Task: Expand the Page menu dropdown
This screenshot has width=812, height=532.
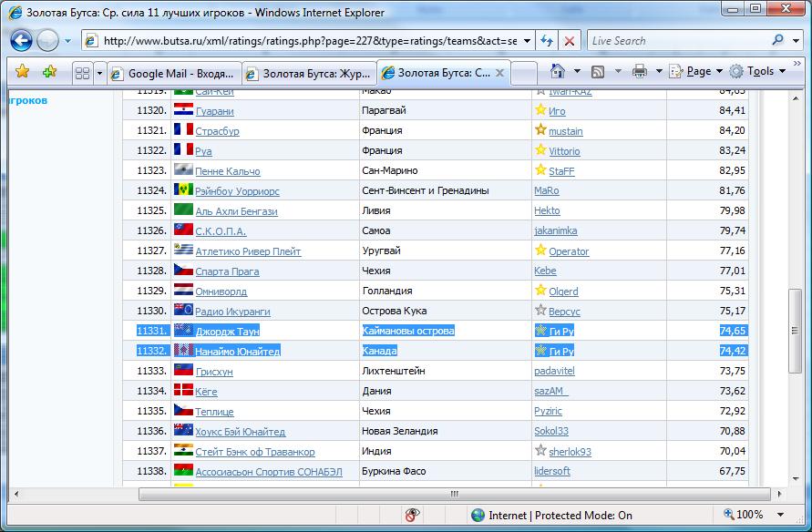Action: coord(698,71)
